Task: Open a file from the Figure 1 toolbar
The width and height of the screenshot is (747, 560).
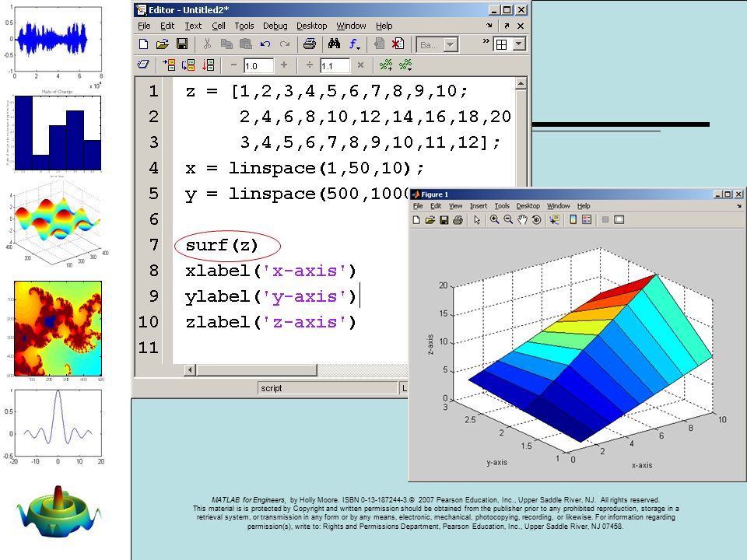Action: [x=430, y=219]
